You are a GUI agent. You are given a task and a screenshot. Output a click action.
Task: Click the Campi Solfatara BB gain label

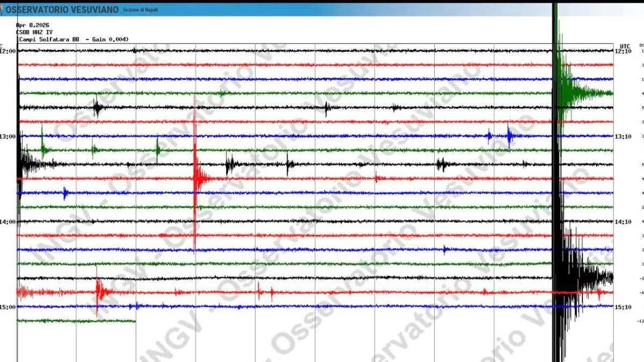point(72,39)
